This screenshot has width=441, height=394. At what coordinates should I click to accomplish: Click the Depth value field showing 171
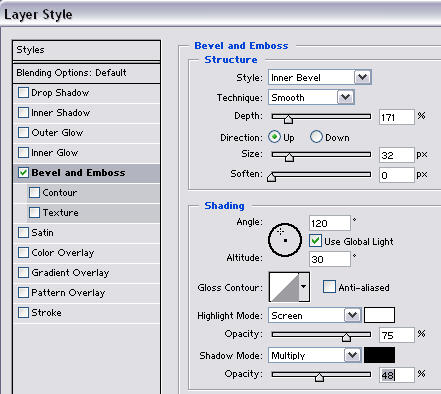(x=397, y=117)
